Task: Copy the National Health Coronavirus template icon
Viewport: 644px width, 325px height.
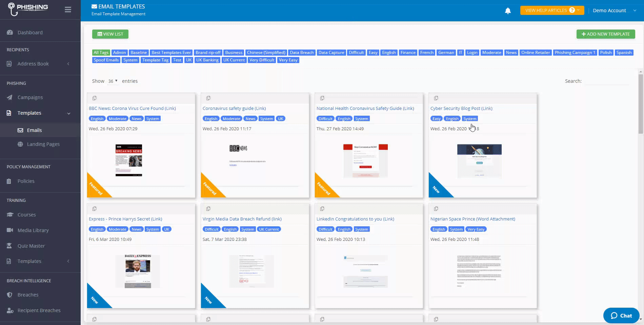Action: coord(322,98)
